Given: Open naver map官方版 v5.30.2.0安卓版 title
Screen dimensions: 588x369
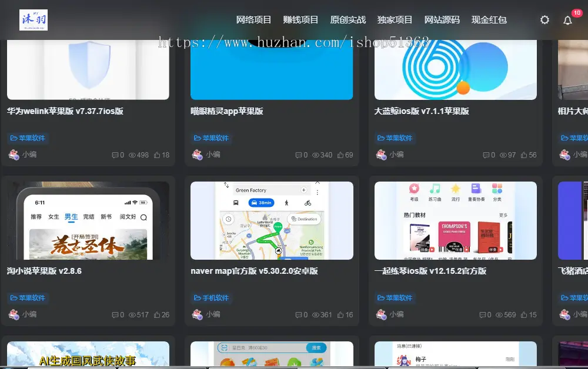Looking at the screenshot, I should point(254,271).
